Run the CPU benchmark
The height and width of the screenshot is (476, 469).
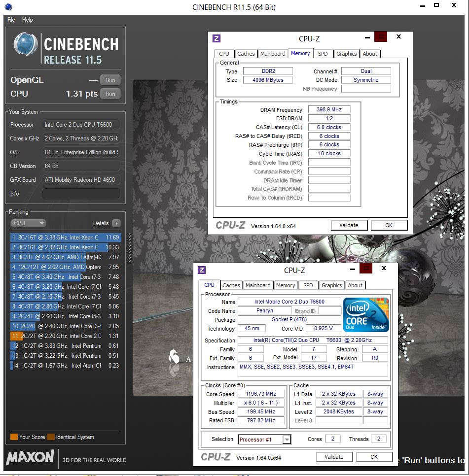(x=110, y=94)
